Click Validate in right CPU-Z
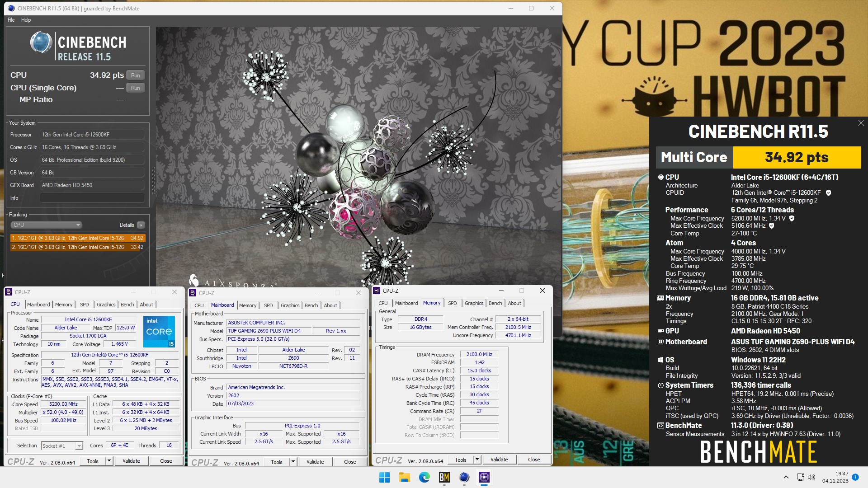Image resolution: width=868 pixels, height=488 pixels. pyautogui.click(x=499, y=460)
